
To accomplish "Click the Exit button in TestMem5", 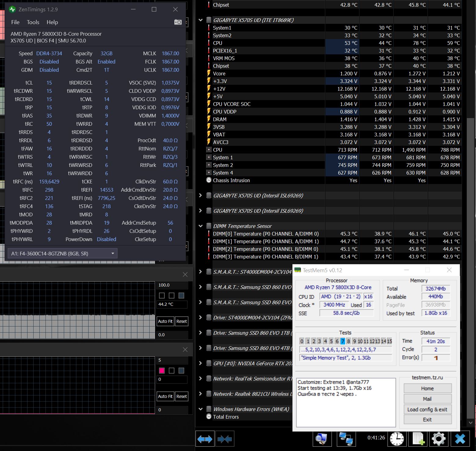I will tap(427, 420).
